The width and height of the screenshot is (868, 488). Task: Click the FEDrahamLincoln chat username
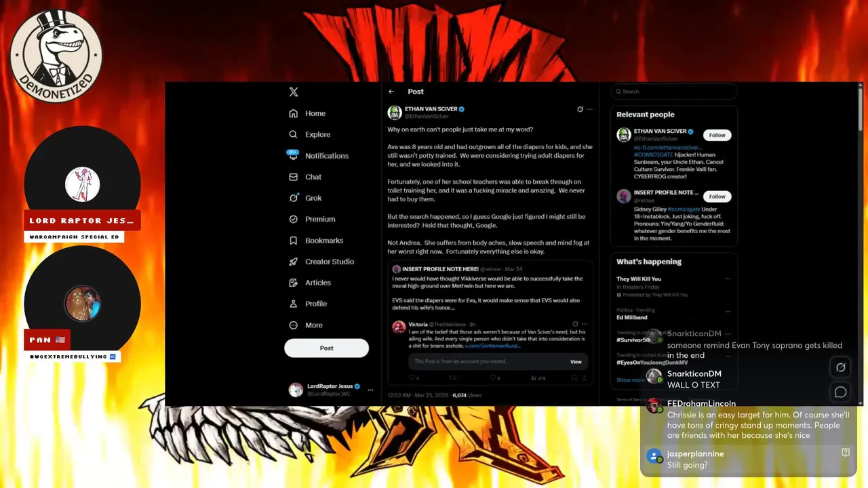[x=701, y=403]
